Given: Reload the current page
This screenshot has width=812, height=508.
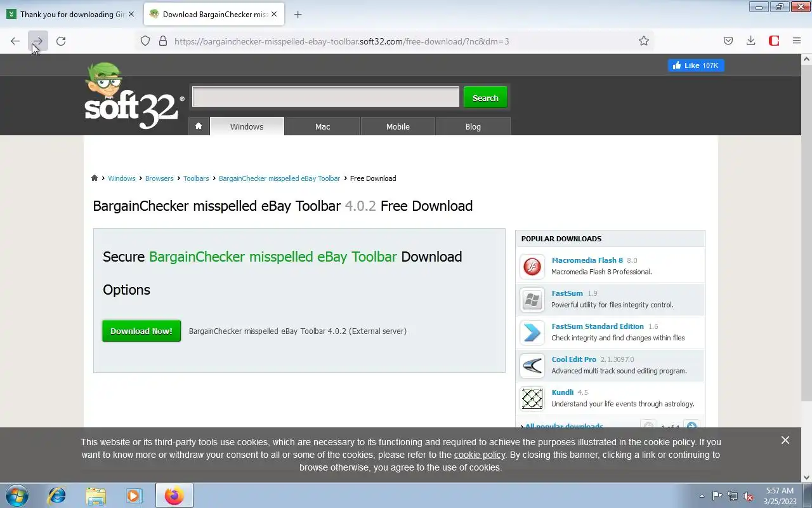Looking at the screenshot, I should (x=61, y=41).
